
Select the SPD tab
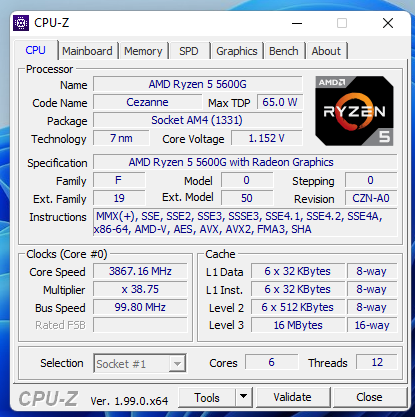pos(189,51)
